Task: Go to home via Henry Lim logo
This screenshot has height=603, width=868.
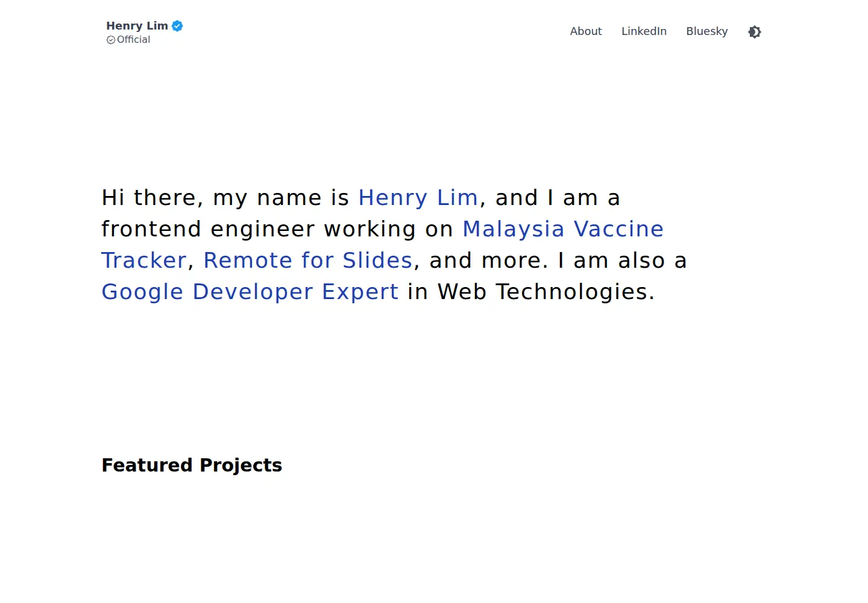Action: (x=137, y=26)
